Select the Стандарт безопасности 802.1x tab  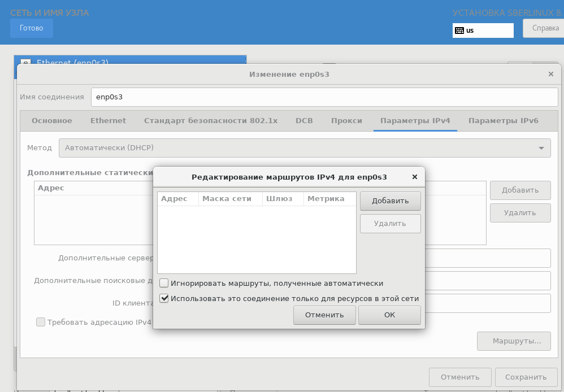coord(211,120)
